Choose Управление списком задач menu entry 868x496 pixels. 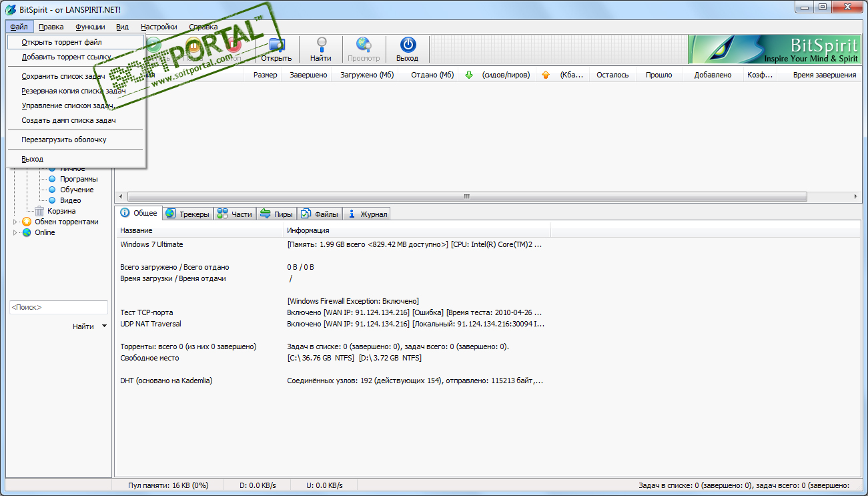[x=77, y=105]
